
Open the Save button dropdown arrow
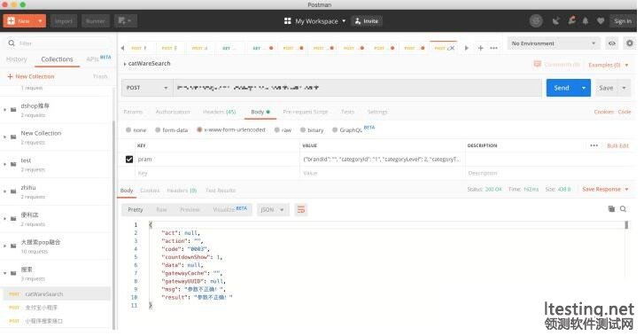(625, 88)
